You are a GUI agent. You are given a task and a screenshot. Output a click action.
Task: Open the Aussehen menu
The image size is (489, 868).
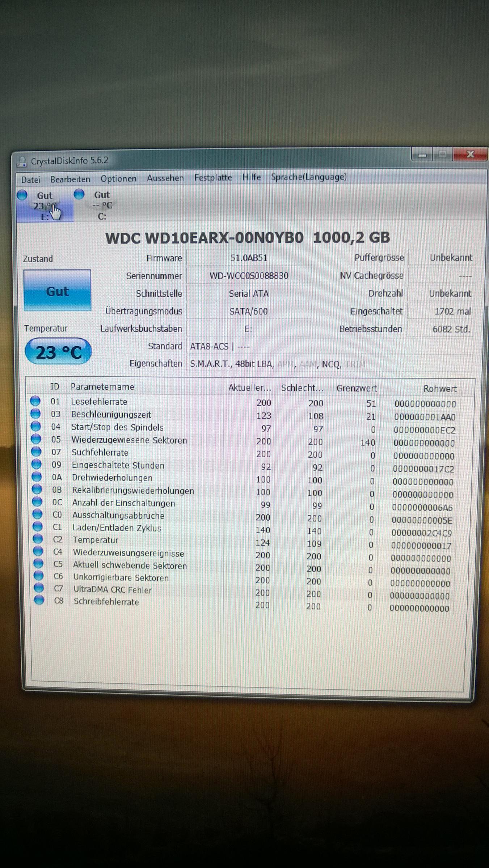[x=165, y=178]
